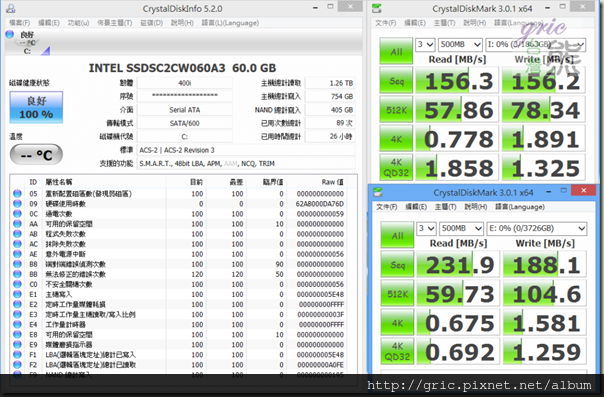Click the 156.3 Seq read result

point(457,80)
